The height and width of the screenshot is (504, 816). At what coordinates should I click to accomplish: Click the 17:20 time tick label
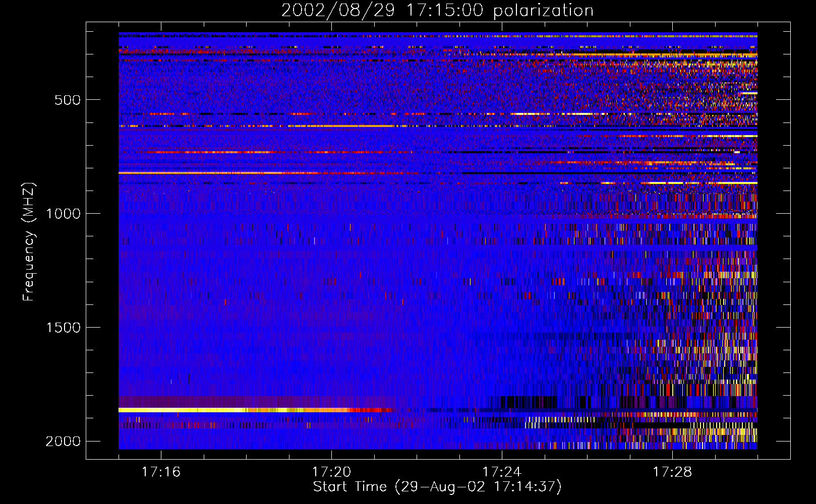(331, 472)
